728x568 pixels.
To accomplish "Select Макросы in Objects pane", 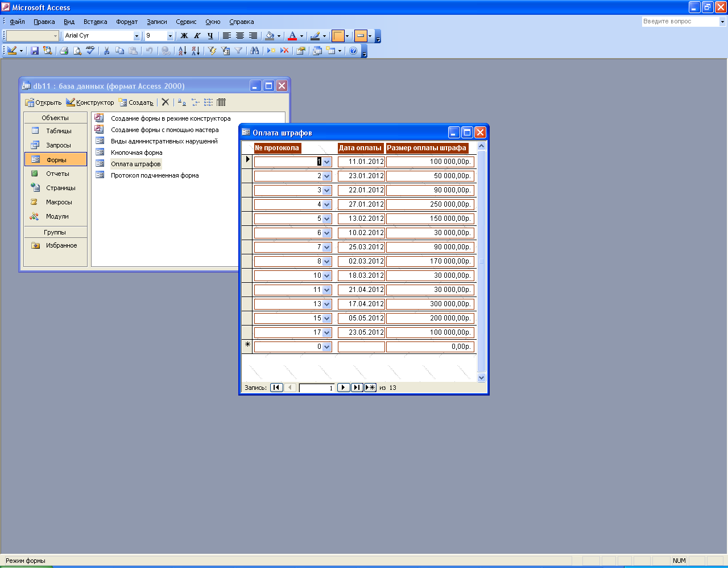I will (x=56, y=202).
